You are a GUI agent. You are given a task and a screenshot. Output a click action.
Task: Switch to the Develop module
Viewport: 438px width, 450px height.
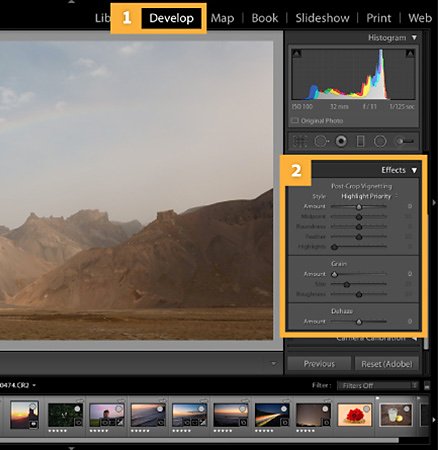tap(171, 18)
